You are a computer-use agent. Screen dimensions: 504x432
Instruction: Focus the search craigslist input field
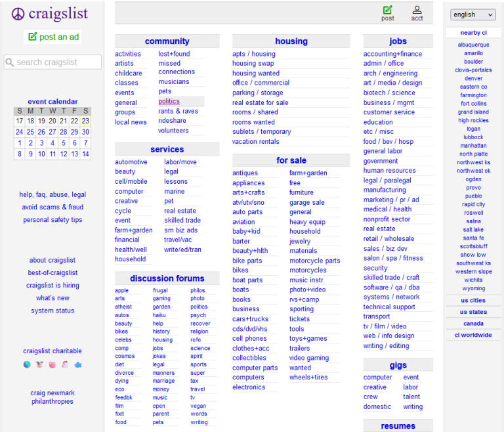point(52,62)
